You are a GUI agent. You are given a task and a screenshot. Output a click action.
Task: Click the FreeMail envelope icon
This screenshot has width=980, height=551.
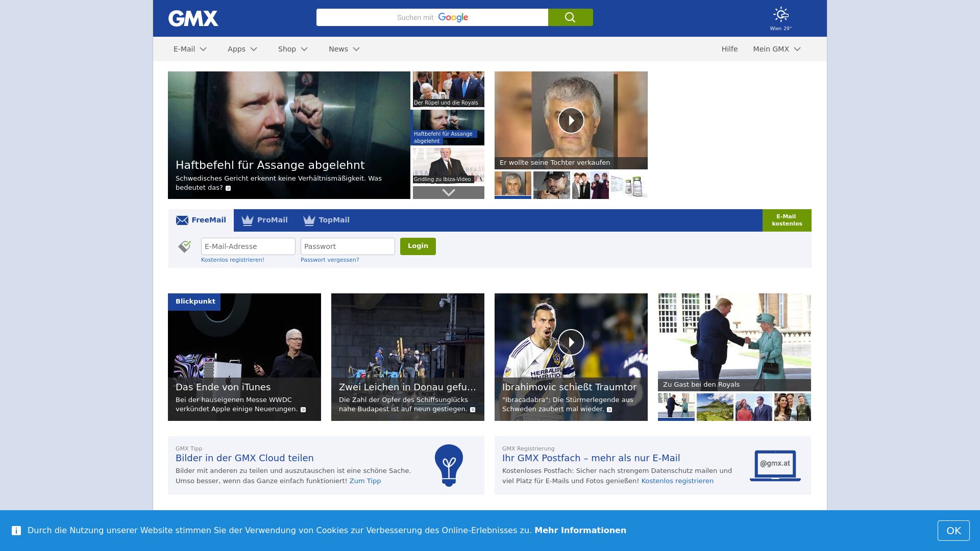pos(182,220)
